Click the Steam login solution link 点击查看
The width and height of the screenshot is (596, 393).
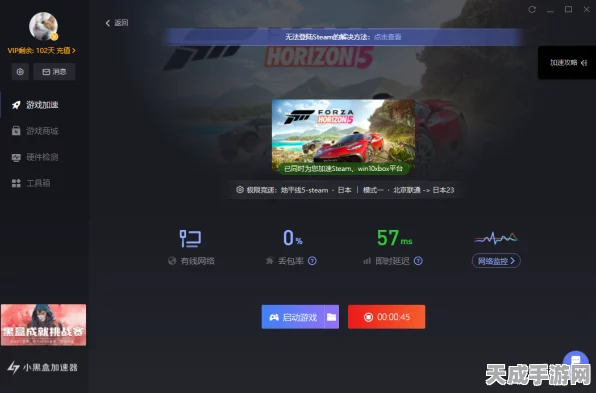387,37
